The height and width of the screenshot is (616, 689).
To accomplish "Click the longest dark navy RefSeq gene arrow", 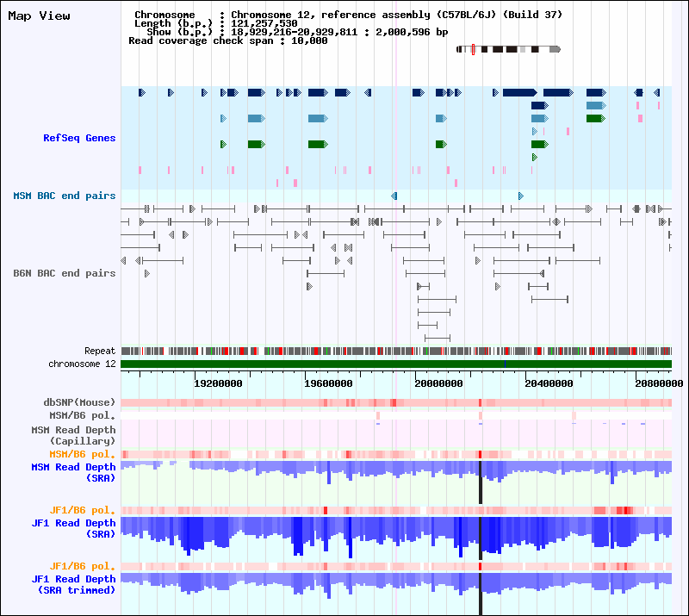I will pos(520,92).
